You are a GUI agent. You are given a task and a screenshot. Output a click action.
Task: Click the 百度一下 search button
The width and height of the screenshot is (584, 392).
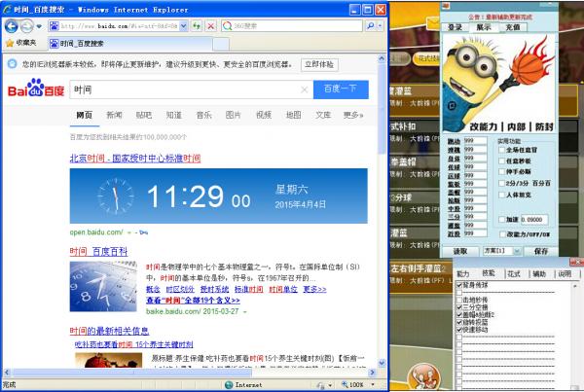(x=341, y=89)
